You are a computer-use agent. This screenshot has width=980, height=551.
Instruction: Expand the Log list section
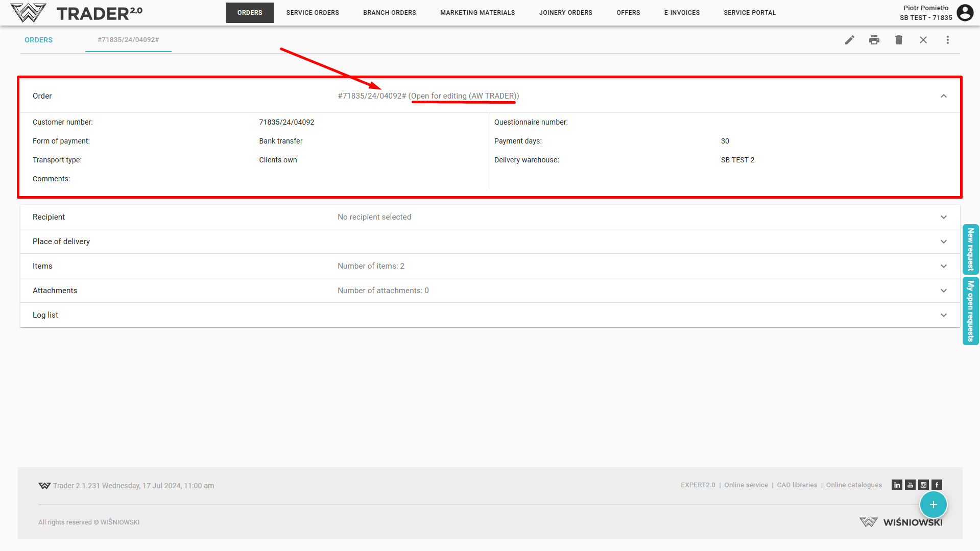click(x=943, y=315)
